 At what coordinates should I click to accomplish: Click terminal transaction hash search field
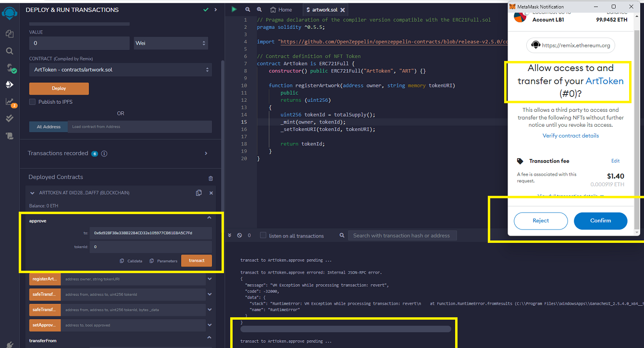tap(403, 235)
